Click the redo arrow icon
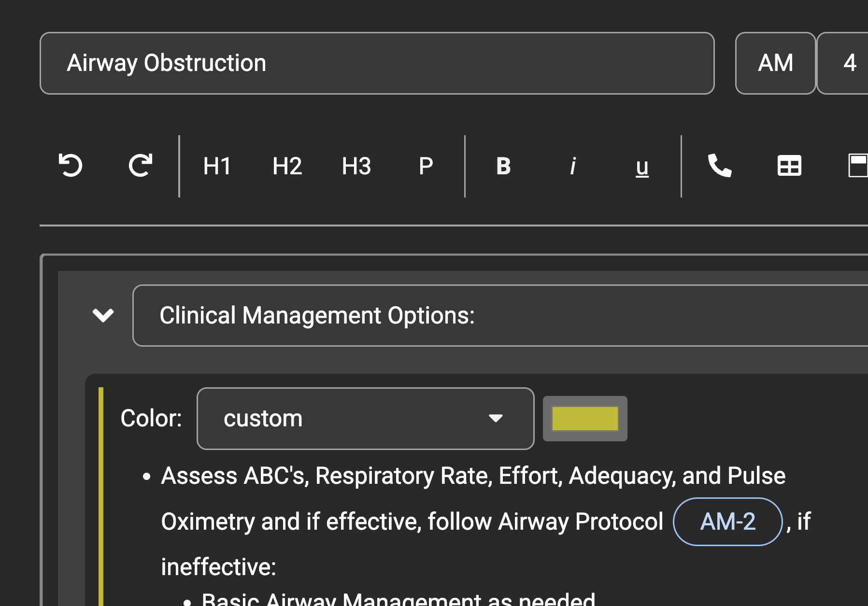 click(141, 166)
